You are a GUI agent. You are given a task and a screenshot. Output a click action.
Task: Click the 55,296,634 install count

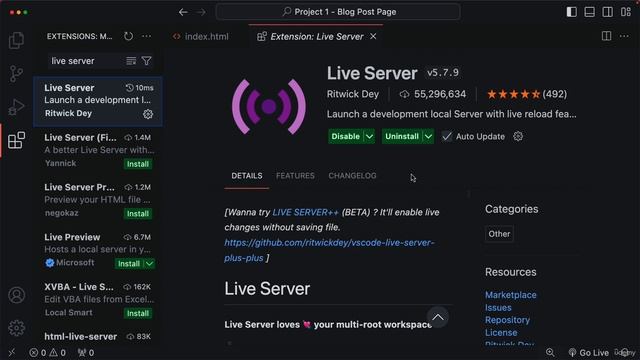tap(433, 94)
